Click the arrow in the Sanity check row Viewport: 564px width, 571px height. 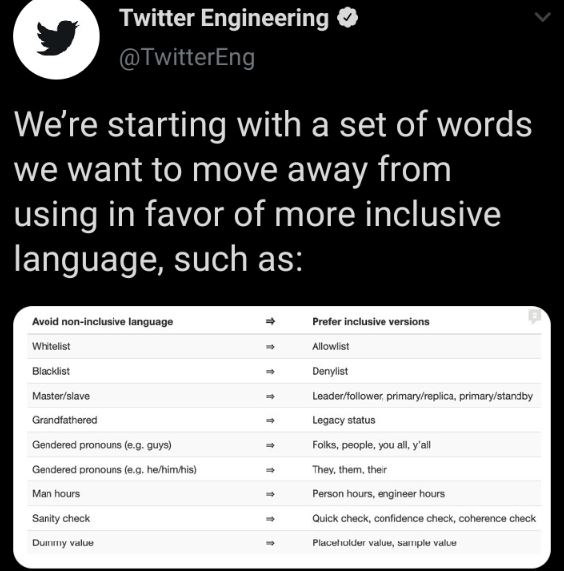[270, 519]
